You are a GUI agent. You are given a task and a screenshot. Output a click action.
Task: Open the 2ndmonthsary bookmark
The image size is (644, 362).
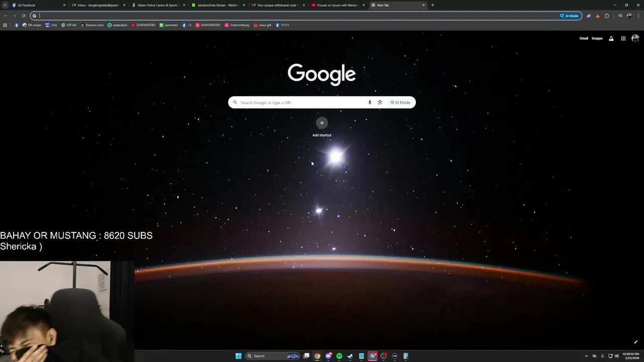coord(237,25)
